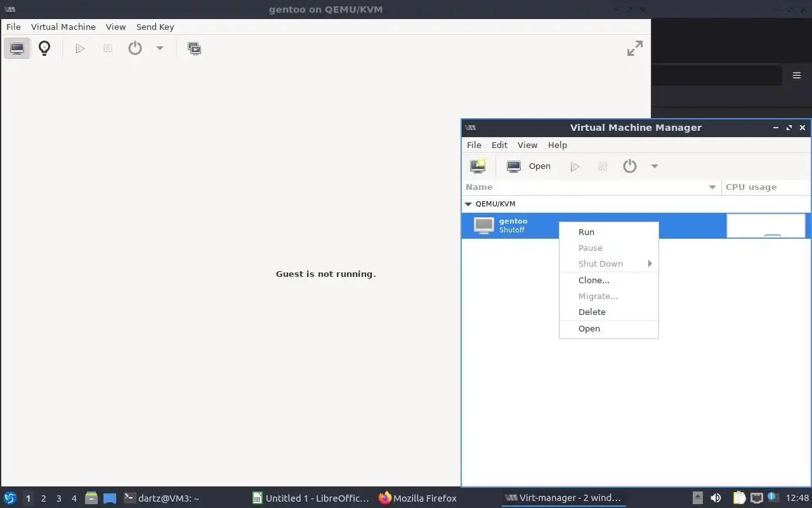Expand shutdown dropdown arrow in Manager toolbar
The image size is (812, 508).
click(x=655, y=166)
